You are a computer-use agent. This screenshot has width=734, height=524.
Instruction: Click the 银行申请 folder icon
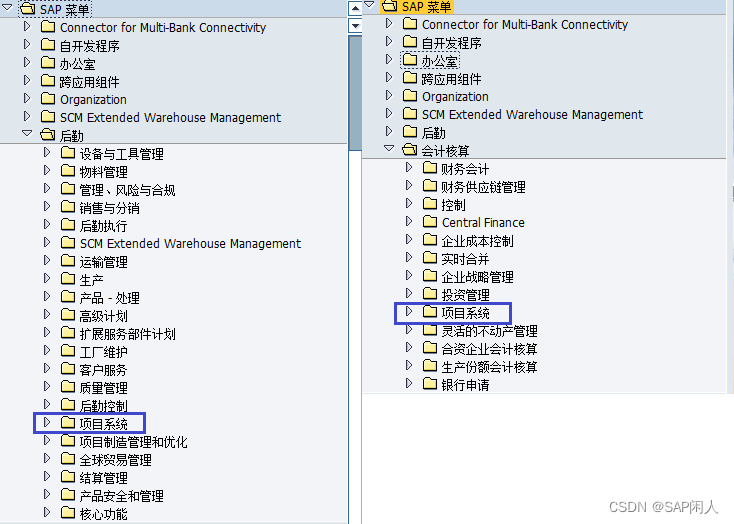click(430, 384)
